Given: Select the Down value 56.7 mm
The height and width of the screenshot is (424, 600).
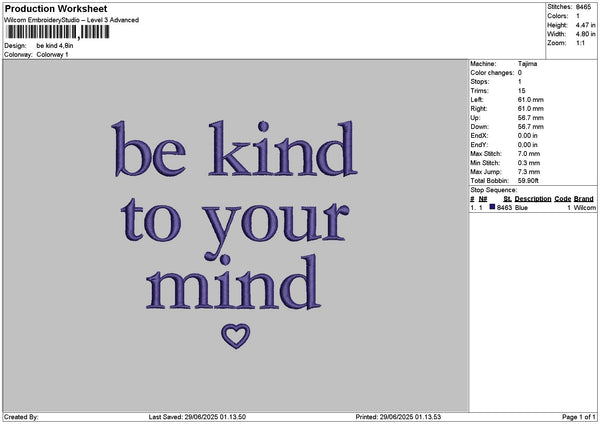Looking at the screenshot, I should tap(531, 127).
